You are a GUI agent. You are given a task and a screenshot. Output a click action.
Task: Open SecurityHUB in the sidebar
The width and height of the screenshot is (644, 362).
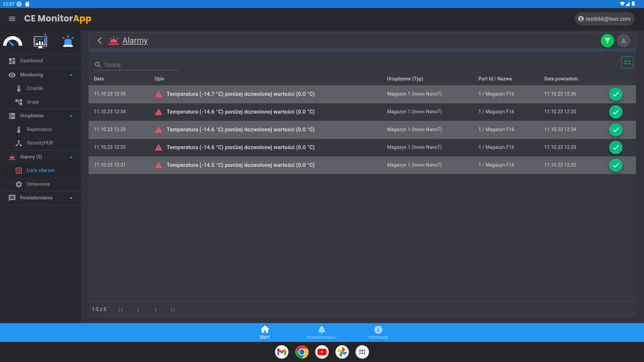[x=42, y=143]
